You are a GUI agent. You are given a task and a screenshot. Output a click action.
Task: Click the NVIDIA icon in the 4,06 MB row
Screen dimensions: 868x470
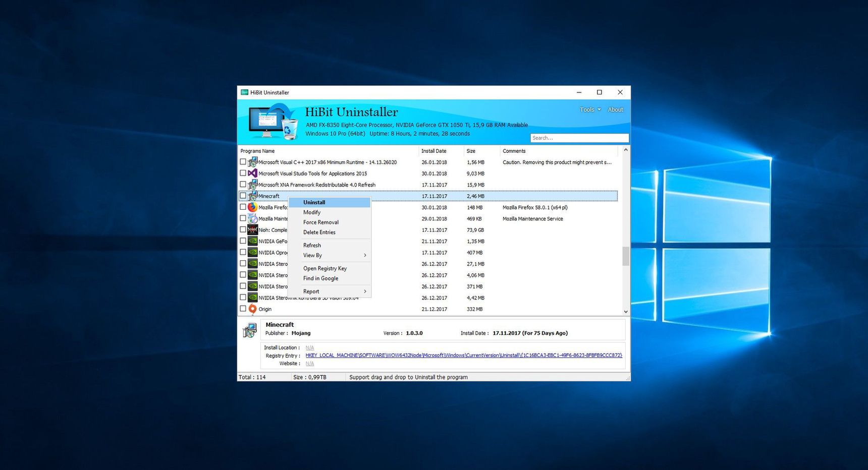252,275
